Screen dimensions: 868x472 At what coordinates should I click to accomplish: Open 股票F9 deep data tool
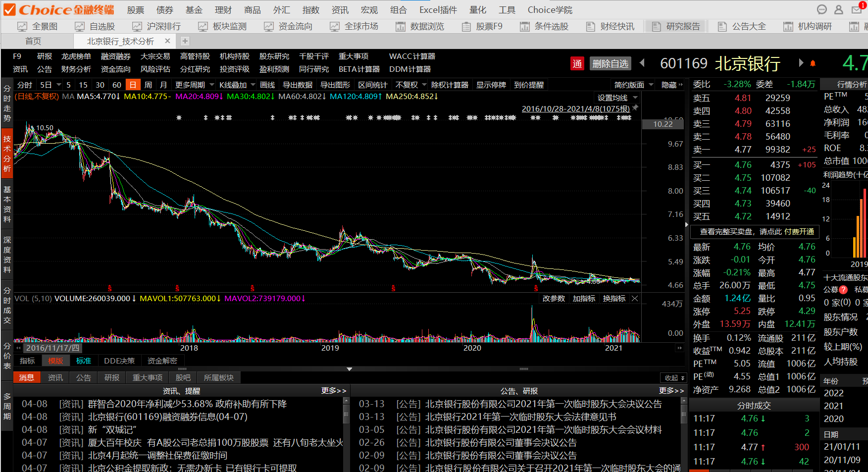[482, 26]
